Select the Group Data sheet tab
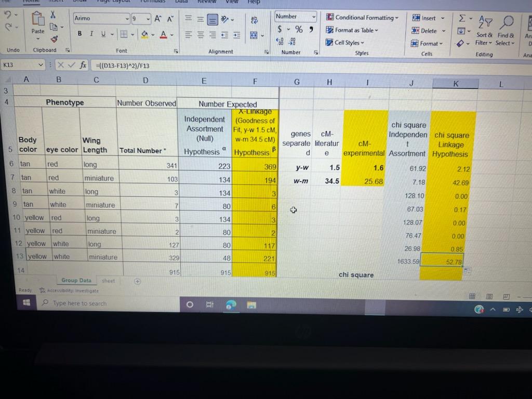The image size is (532, 399). [x=76, y=280]
